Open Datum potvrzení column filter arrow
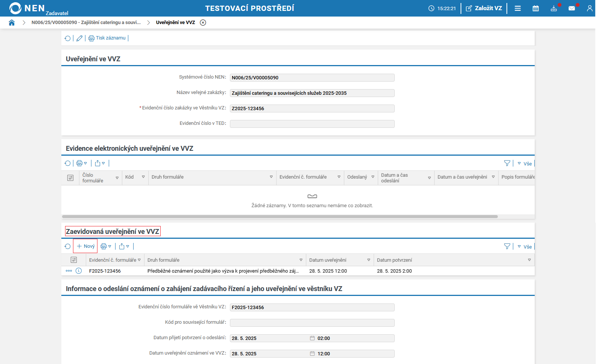596x364 pixels. tap(529, 260)
